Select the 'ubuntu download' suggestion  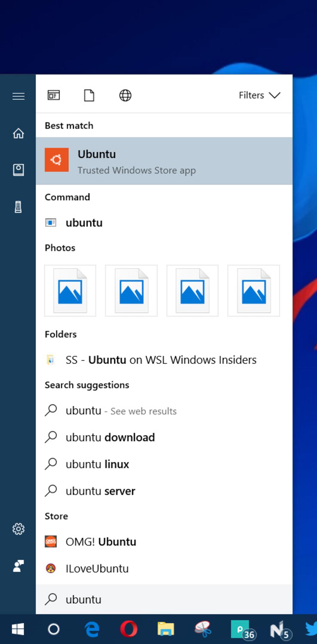point(164,437)
